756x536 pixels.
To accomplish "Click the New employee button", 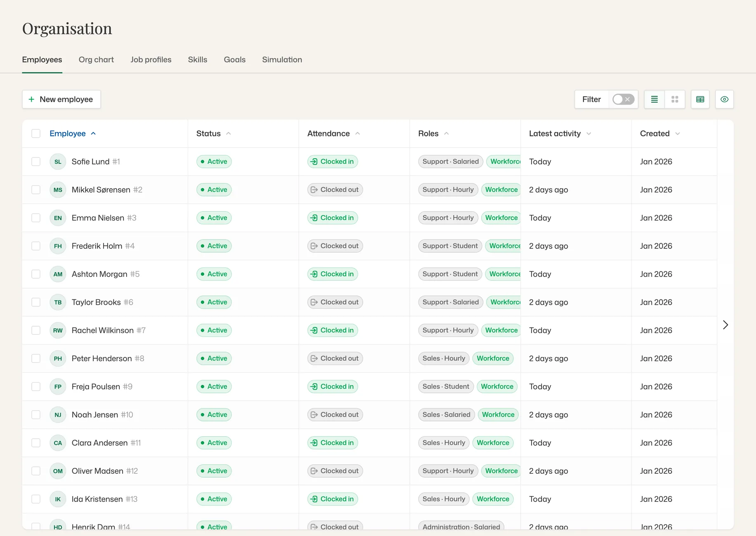I will click(x=61, y=99).
